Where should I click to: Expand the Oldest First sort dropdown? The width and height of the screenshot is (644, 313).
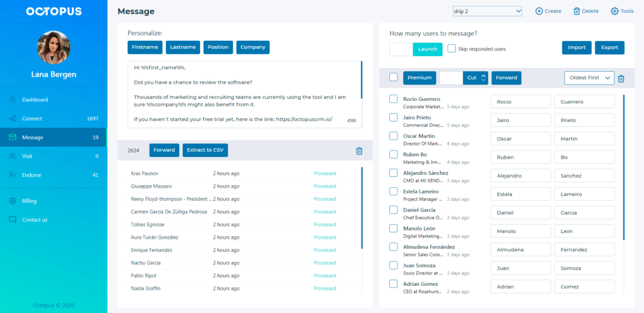[589, 77]
